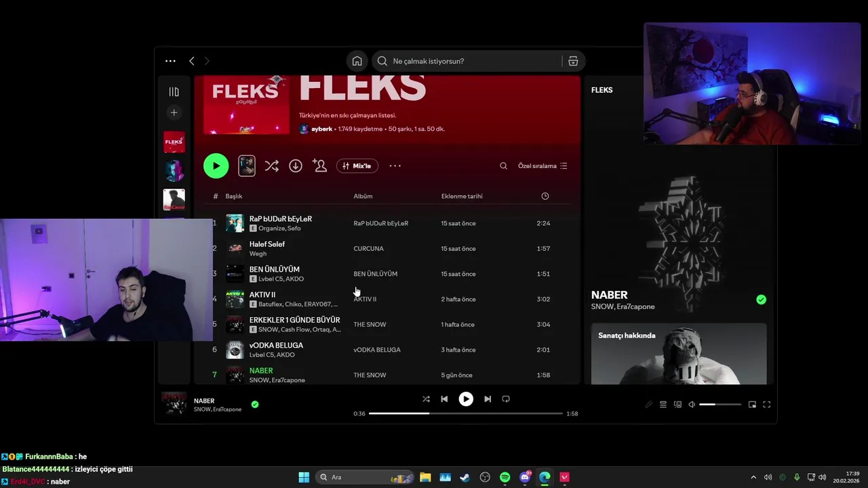Toggle shuffle in the player bar
This screenshot has width=868, height=488.
click(x=426, y=399)
